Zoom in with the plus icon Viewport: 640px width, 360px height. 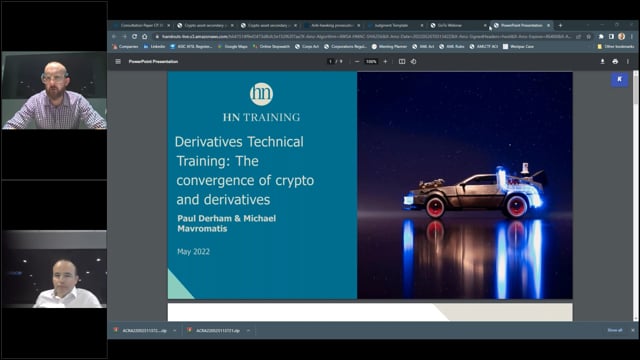click(385, 62)
